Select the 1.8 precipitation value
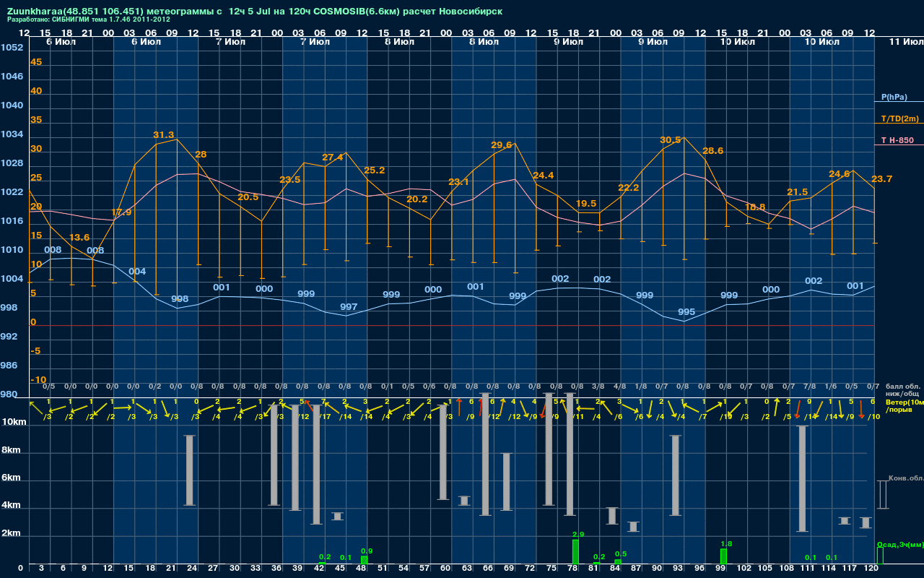924x578 pixels. point(727,543)
